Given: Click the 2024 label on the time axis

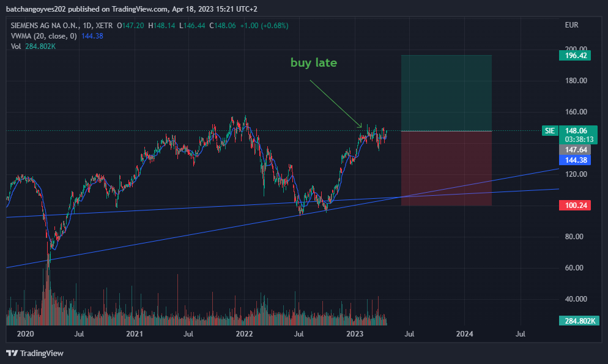Looking at the screenshot, I should point(464,334).
